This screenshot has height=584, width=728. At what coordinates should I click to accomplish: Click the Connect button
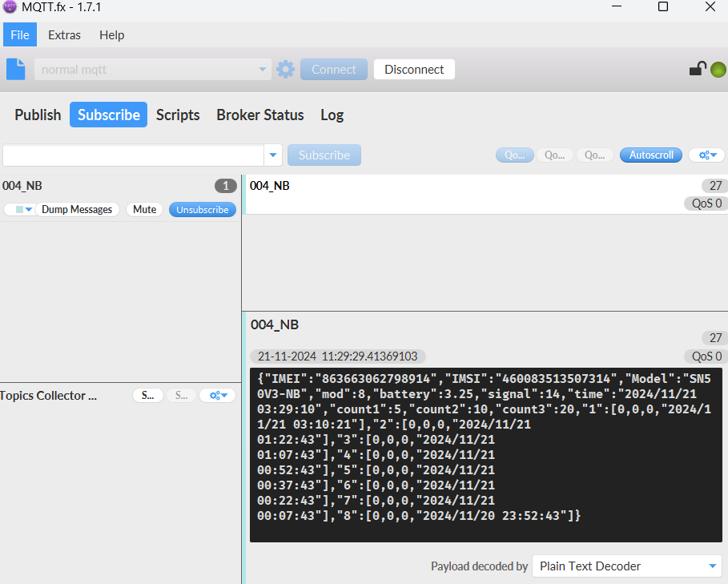(334, 69)
